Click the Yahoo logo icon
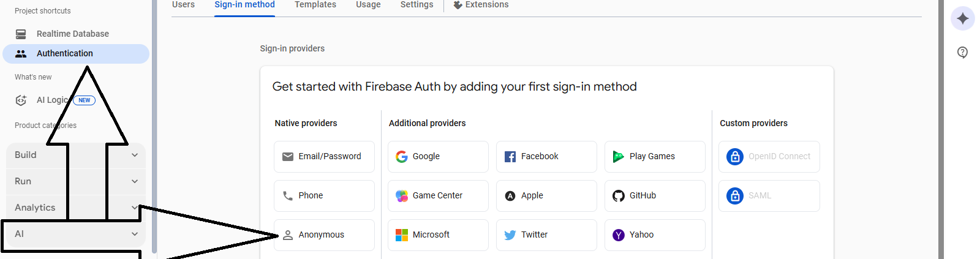 (x=619, y=235)
